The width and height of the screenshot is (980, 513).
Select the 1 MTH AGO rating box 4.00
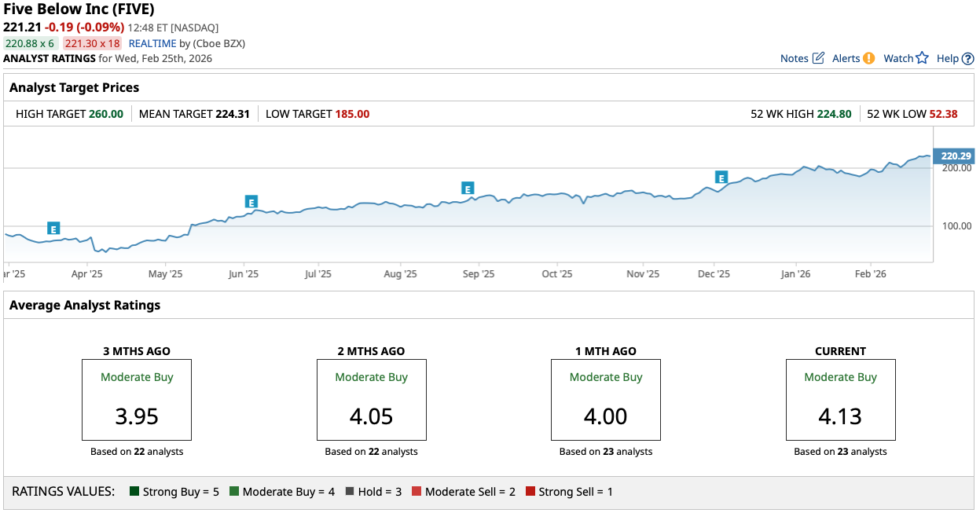coord(606,400)
